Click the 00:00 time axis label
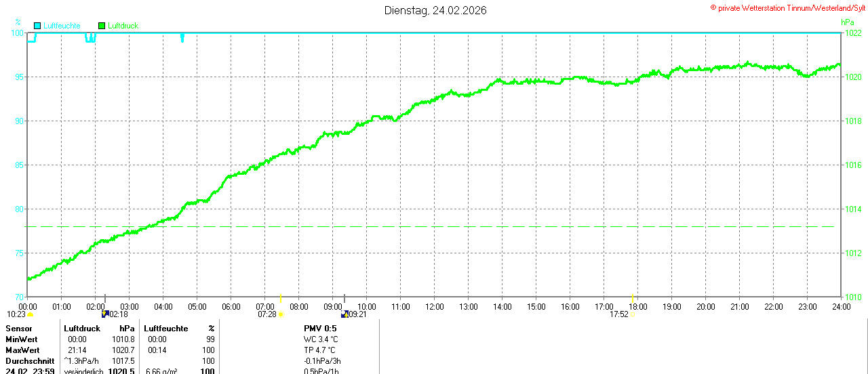 [x=28, y=306]
